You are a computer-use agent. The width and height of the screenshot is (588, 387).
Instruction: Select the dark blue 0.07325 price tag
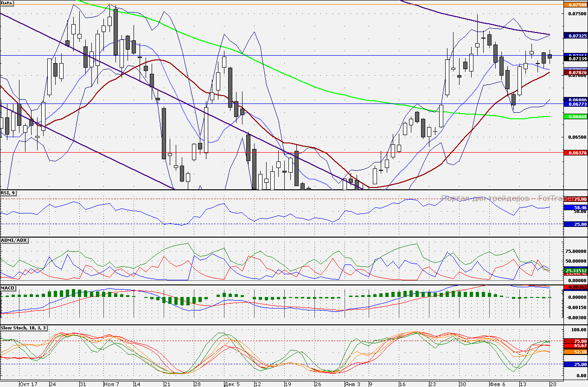click(575, 36)
